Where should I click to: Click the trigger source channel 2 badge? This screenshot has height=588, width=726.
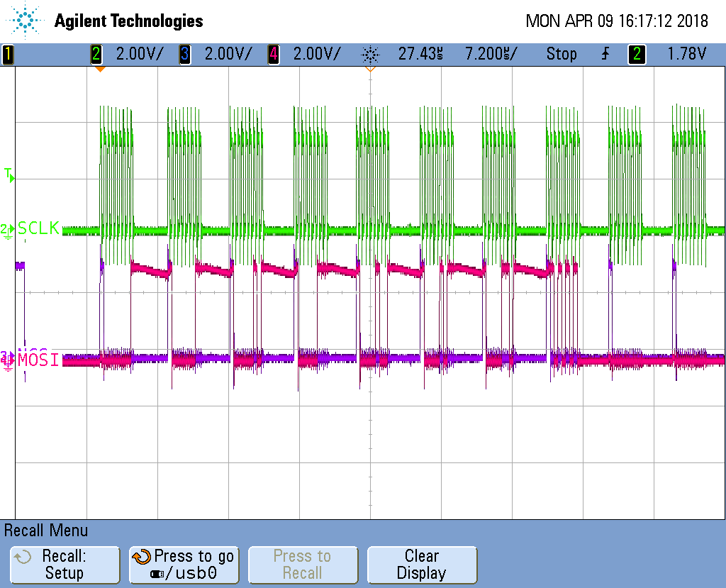(x=637, y=54)
